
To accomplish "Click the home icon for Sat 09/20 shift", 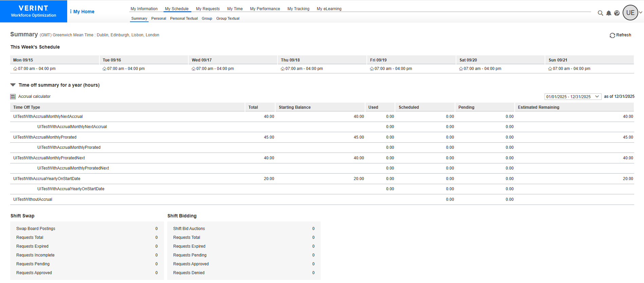I will [x=461, y=69].
